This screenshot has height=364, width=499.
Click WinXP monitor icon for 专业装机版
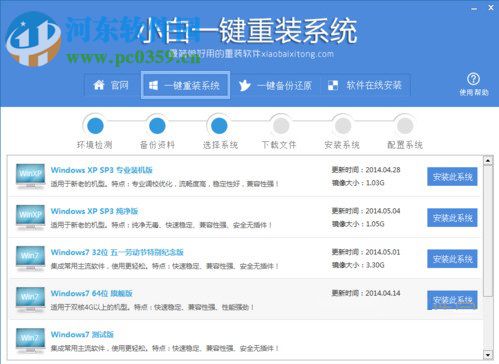pyautogui.click(x=30, y=176)
